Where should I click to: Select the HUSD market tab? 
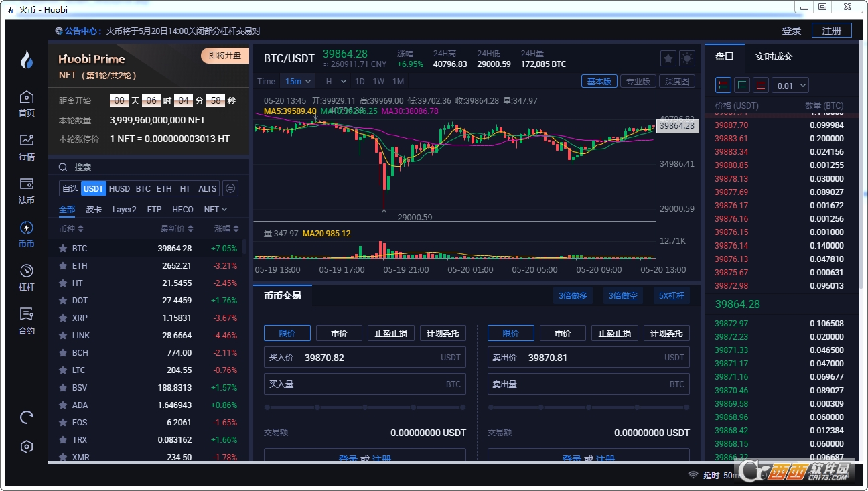119,188
